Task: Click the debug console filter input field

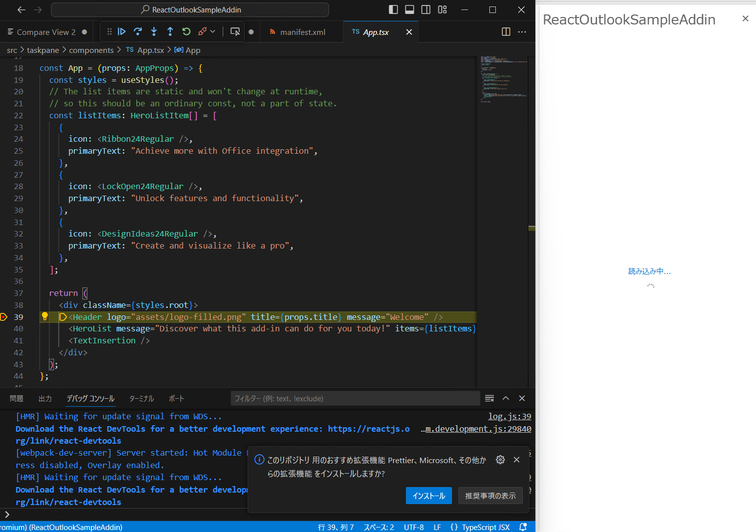Action: coord(355,398)
